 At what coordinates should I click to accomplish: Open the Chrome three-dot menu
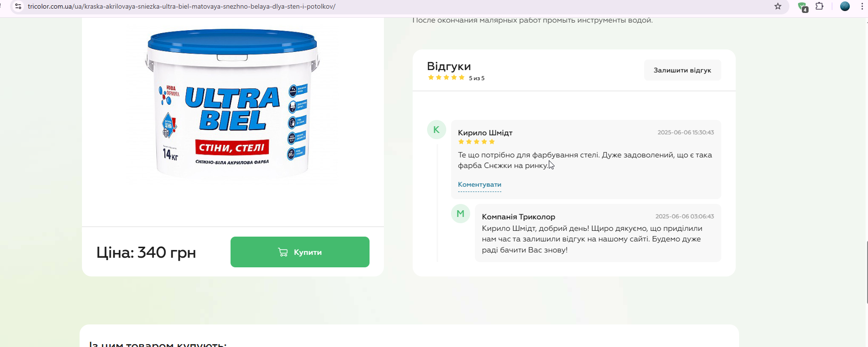pyautogui.click(x=862, y=6)
